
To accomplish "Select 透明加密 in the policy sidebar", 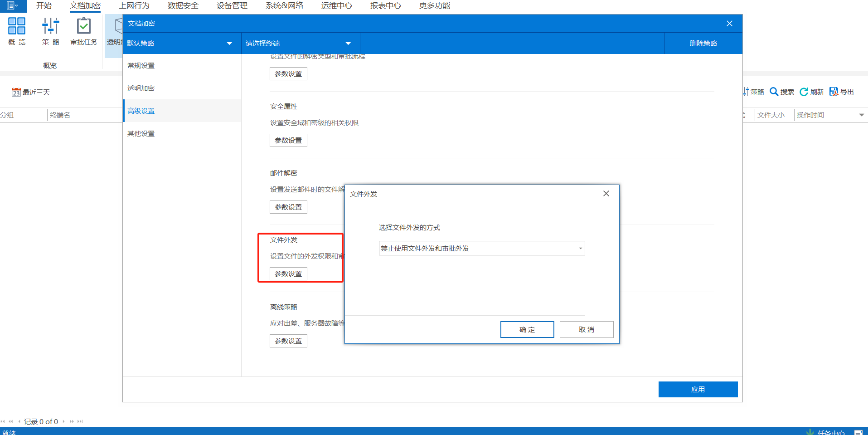I will click(x=182, y=88).
